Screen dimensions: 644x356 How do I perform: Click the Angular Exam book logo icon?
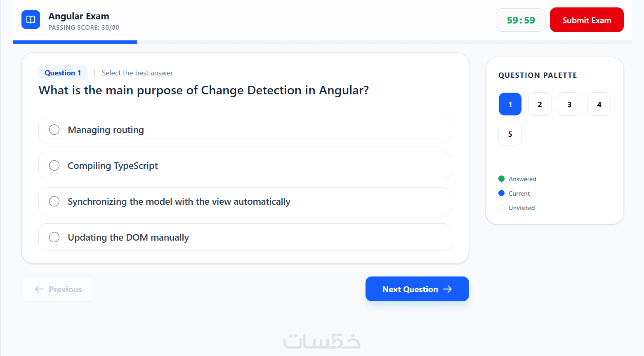pyautogui.click(x=31, y=20)
